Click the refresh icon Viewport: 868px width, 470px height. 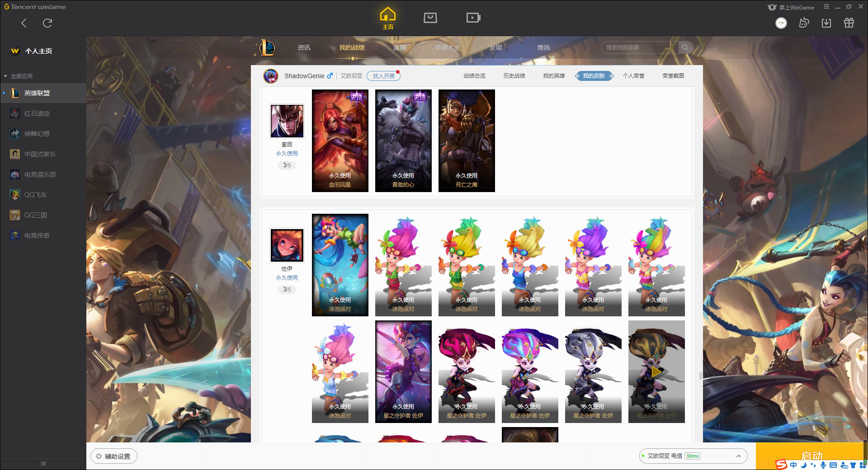click(47, 23)
